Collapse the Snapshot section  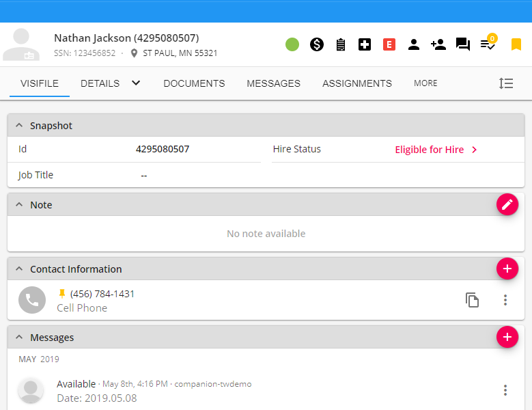pos(19,125)
